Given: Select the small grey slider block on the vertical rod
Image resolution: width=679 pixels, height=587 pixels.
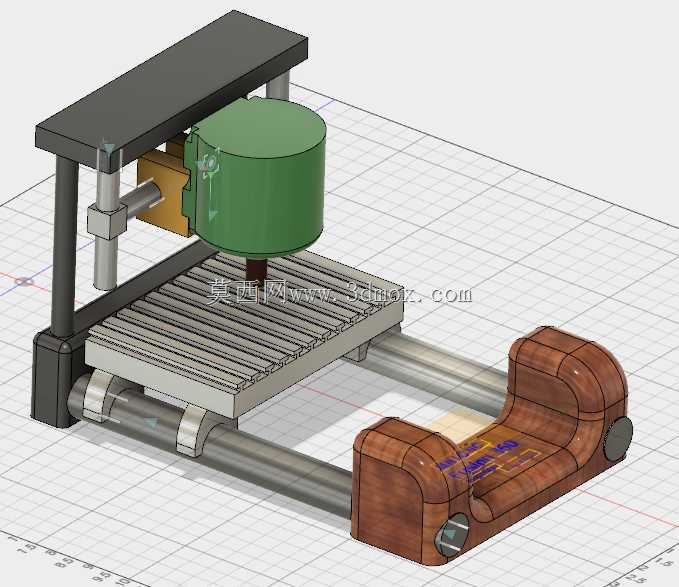Looking at the screenshot, I should point(107,221).
